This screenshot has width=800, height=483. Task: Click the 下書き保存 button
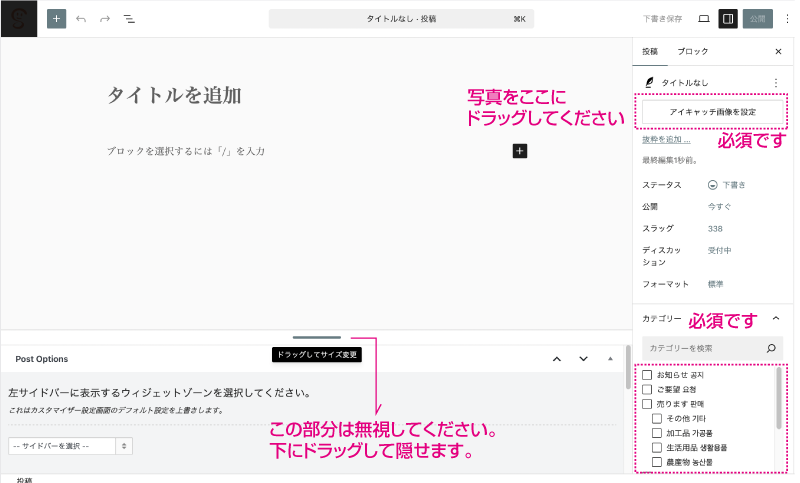point(662,19)
